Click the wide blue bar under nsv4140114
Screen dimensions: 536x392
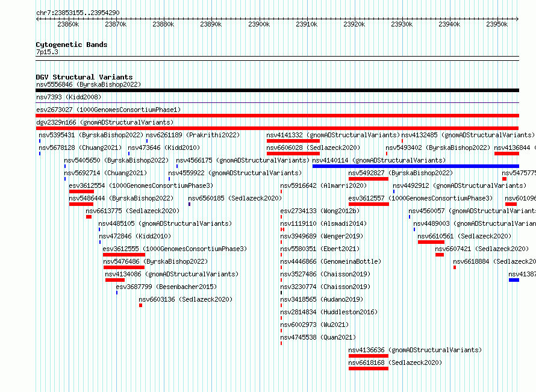(416, 166)
